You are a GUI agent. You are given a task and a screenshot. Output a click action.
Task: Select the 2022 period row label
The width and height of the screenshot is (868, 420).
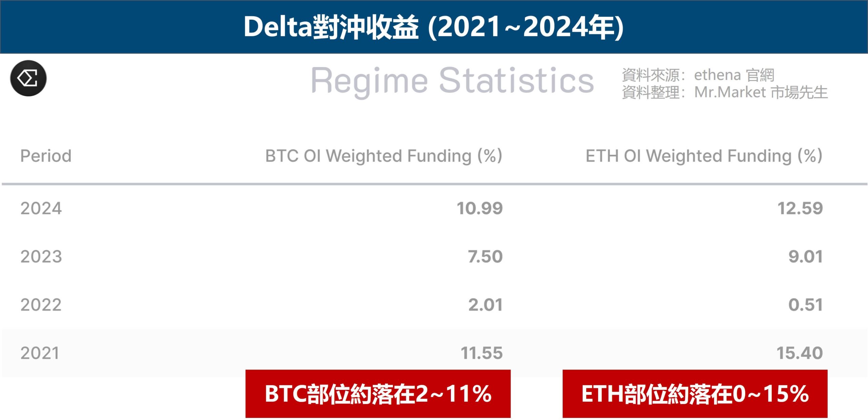point(41,304)
